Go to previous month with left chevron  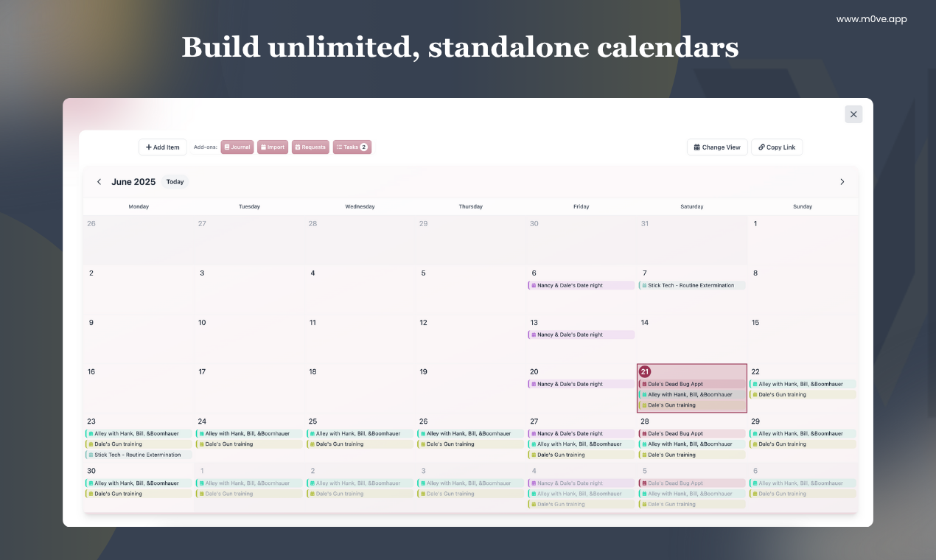click(99, 182)
